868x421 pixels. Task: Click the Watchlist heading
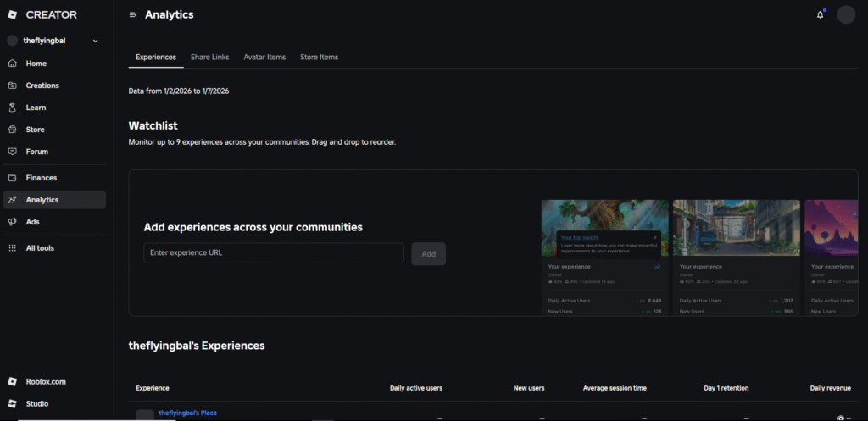[153, 125]
